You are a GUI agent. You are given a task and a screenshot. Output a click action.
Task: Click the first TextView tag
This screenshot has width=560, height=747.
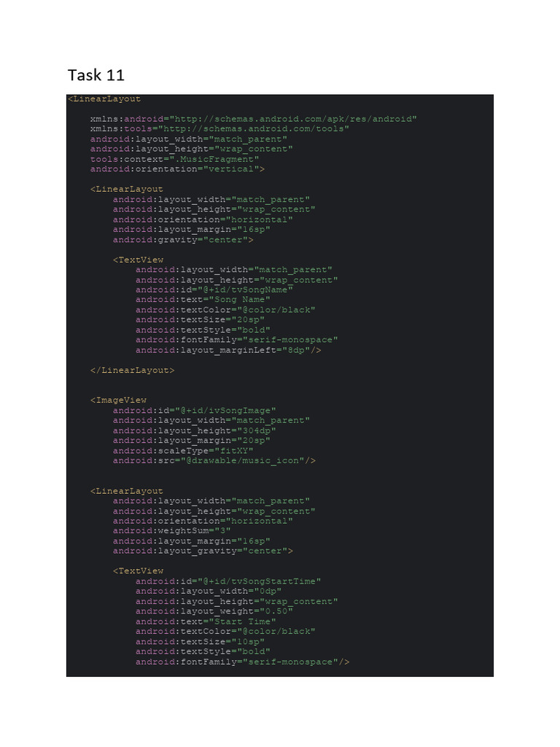138,260
